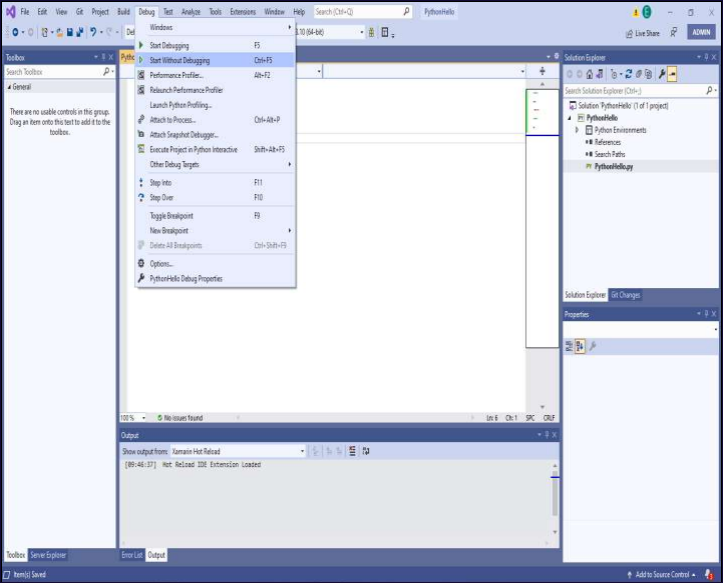Click the Open File toolbar icon
The height and width of the screenshot is (583, 723).
pyautogui.click(x=59, y=32)
